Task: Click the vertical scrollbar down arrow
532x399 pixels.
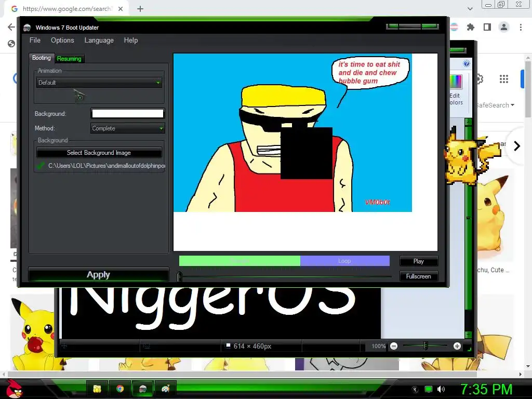Action: click(x=528, y=366)
